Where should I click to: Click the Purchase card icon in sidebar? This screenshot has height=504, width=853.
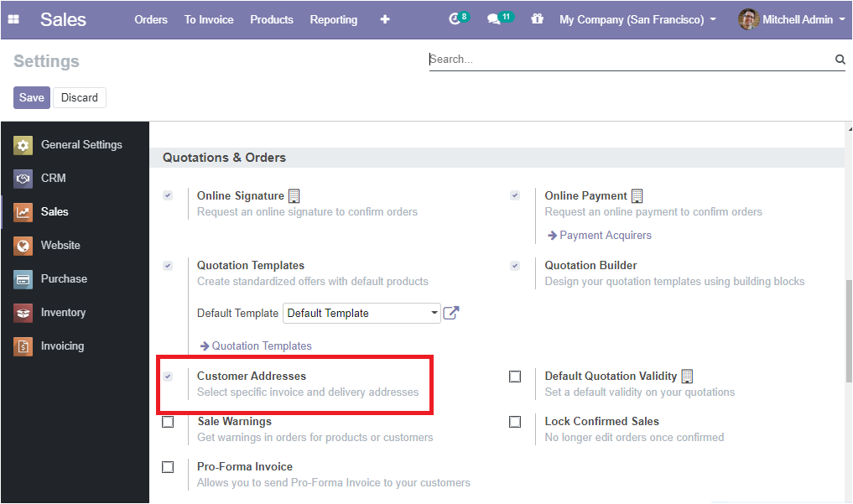[23, 279]
